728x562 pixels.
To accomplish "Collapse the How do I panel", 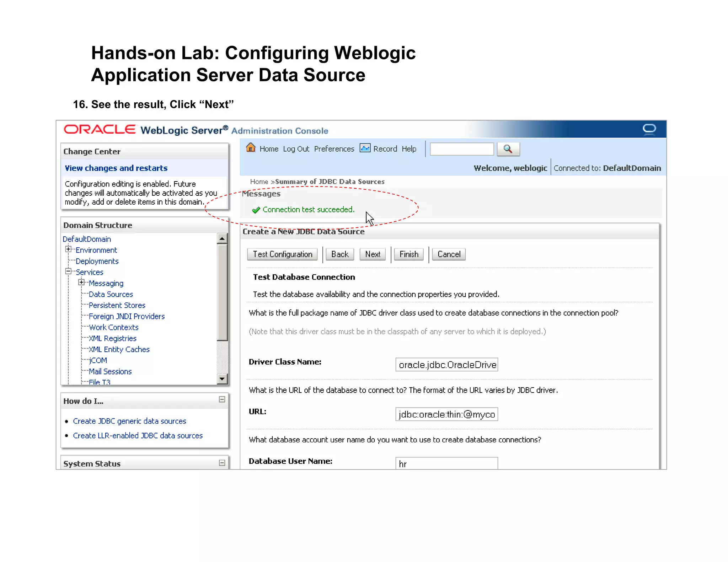I will click(x=222, y=400).
